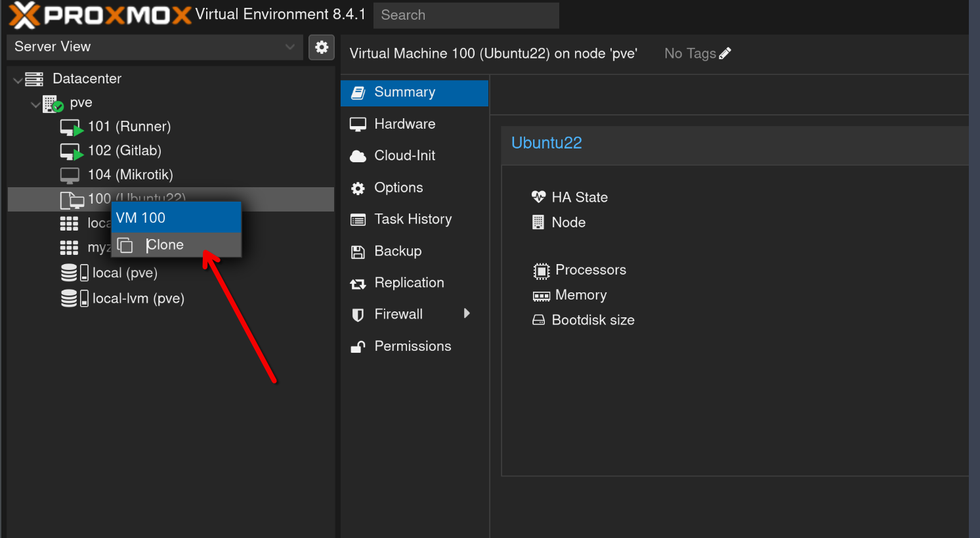Image resolution: width=980 pixels, height=538 pixels.
Task: Select 101 (Runner) in the tree
Action: point(129,126)
